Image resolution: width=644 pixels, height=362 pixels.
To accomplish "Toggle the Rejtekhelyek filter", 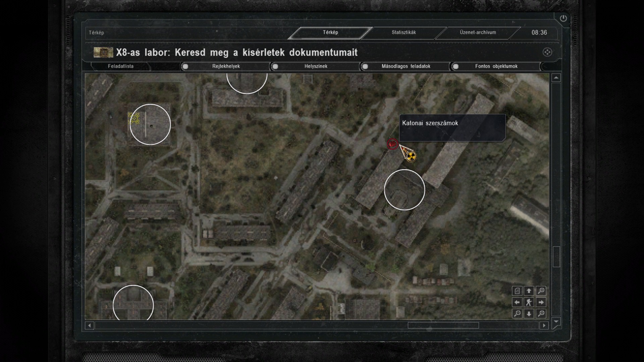I will click(x=185, y=66).
